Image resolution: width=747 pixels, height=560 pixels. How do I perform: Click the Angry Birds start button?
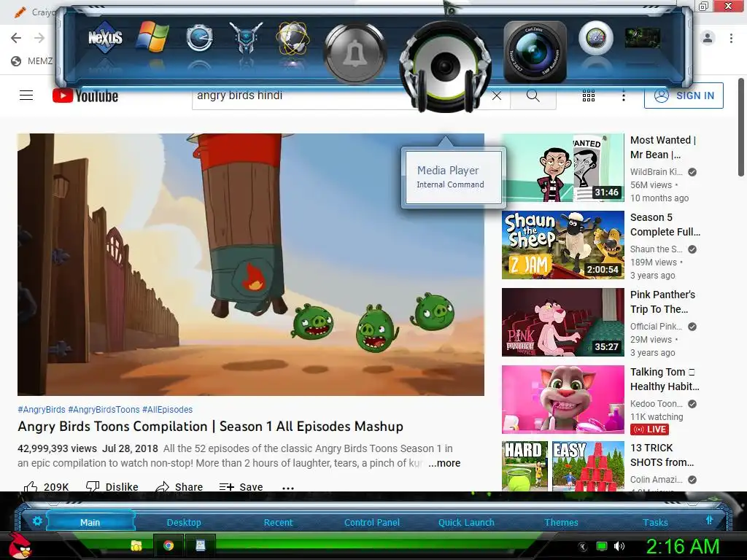(x=20, y=545)
